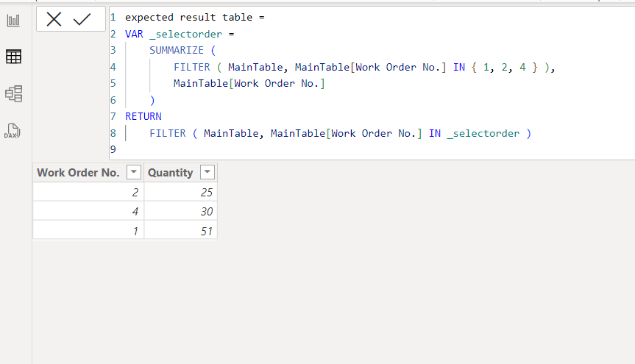Click FILTER keyword on line 8
This screenshot has height=364, width=635.
[x=168, y=134]
